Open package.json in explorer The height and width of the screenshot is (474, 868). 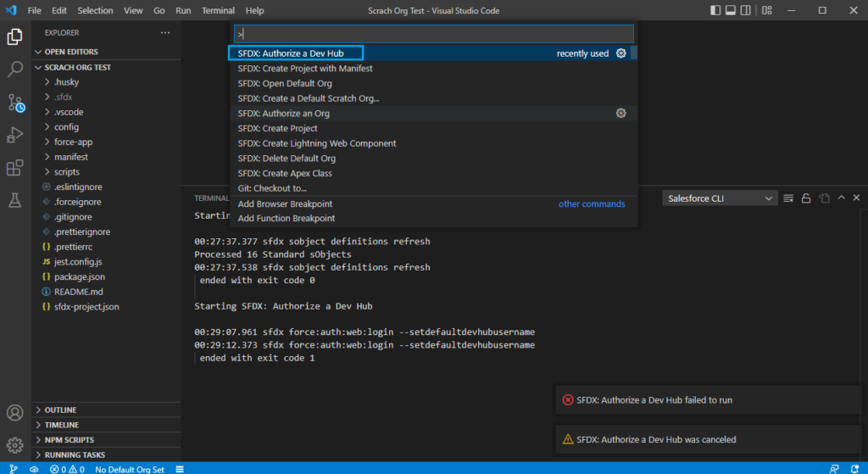(106, 276)
